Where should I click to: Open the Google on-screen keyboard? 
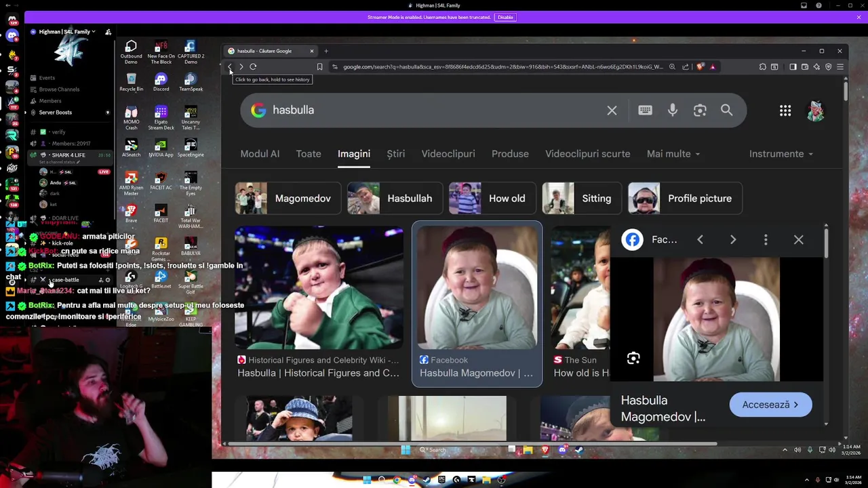[x=645, y=110]
